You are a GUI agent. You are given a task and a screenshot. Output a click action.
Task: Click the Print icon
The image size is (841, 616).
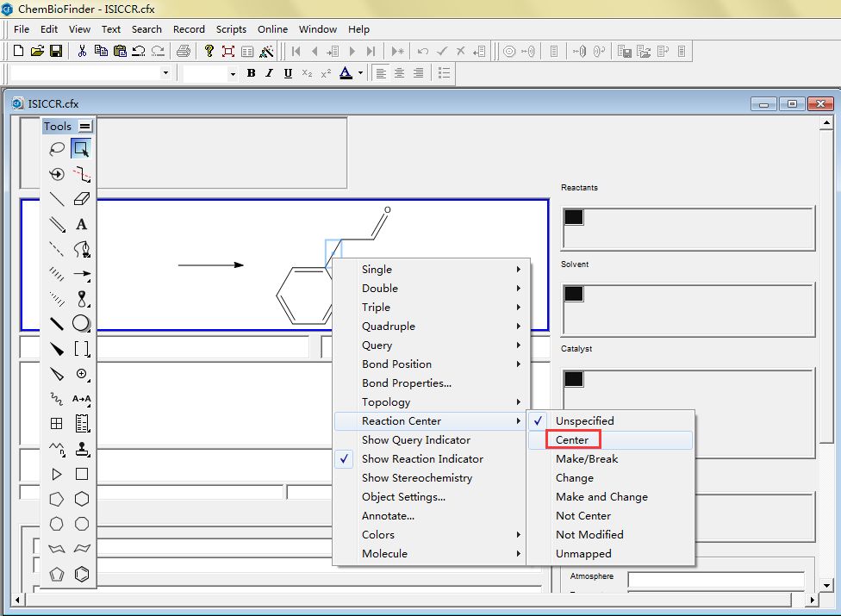pos(184,51)
